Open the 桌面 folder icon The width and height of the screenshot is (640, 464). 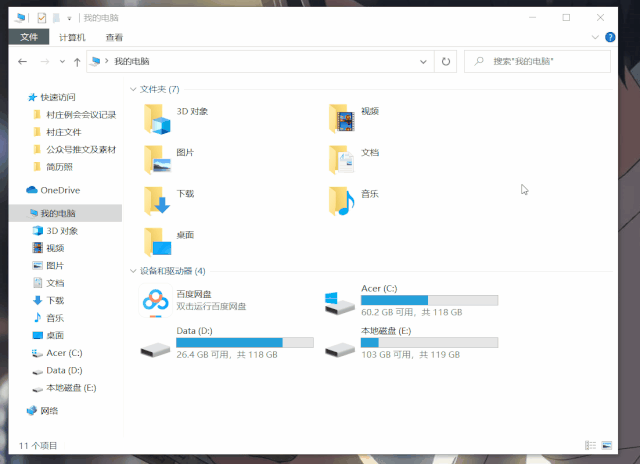click(x=157, y=242)
